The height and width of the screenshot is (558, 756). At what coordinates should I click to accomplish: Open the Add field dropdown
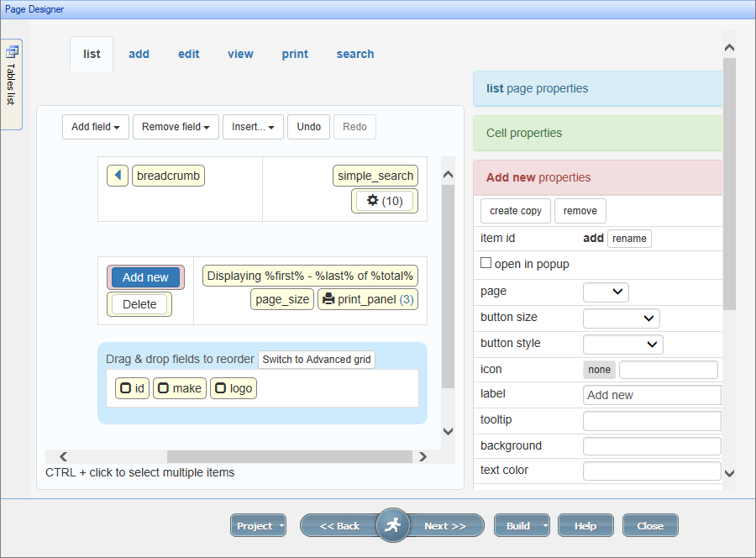[x=95, y=127]
